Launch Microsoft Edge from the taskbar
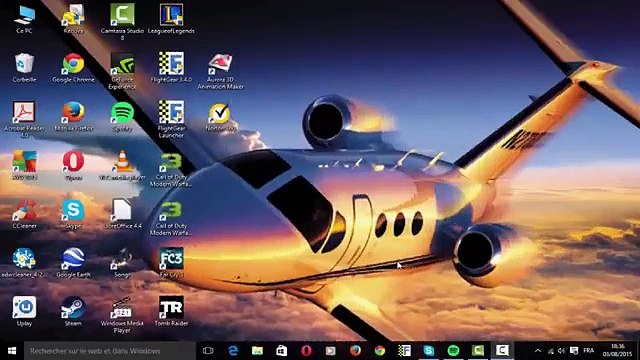 point(233,351)
